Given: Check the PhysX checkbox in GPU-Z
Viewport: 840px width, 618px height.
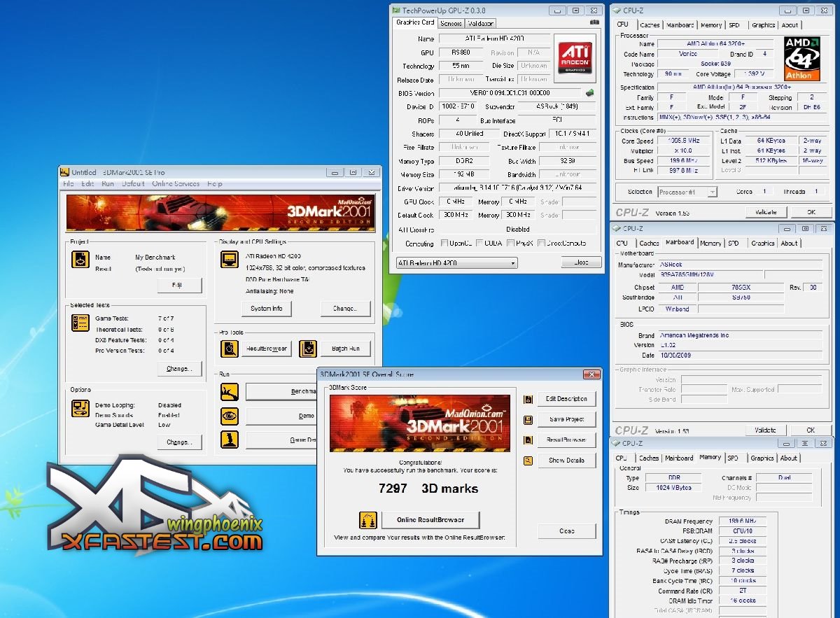Looking at the screenshot, I should tap(510, 244).
